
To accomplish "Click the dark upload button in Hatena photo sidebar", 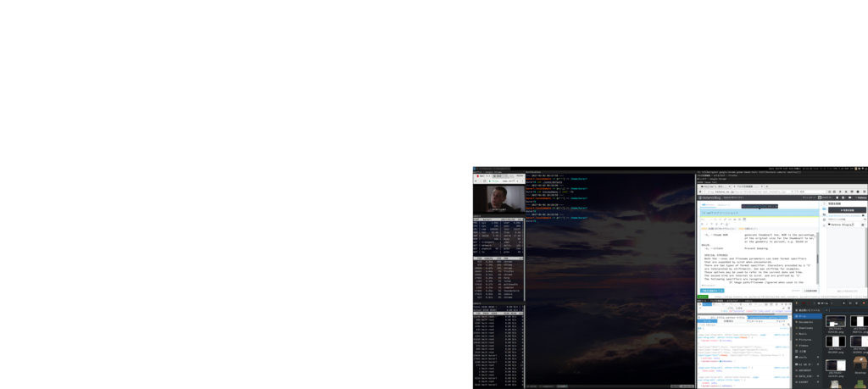I will tap(847, 210).
